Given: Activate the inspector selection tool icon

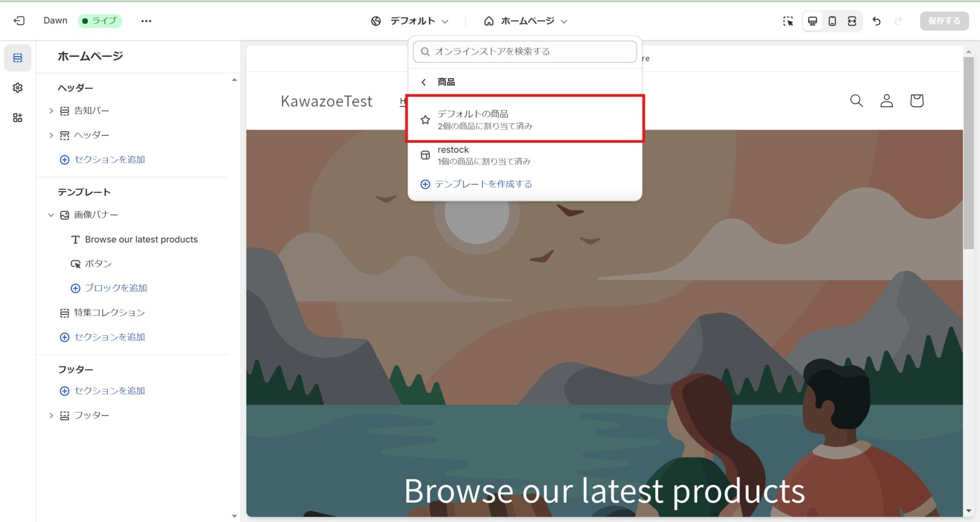Looking at the screenshot, I should point(788,21).
